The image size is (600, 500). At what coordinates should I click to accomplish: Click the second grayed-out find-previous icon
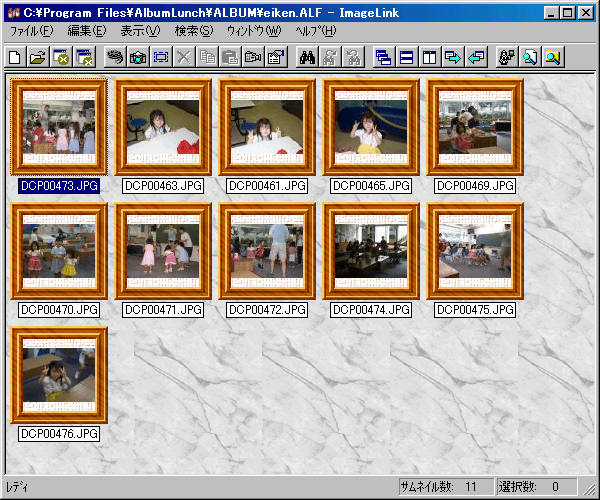[x=353, y=58]
